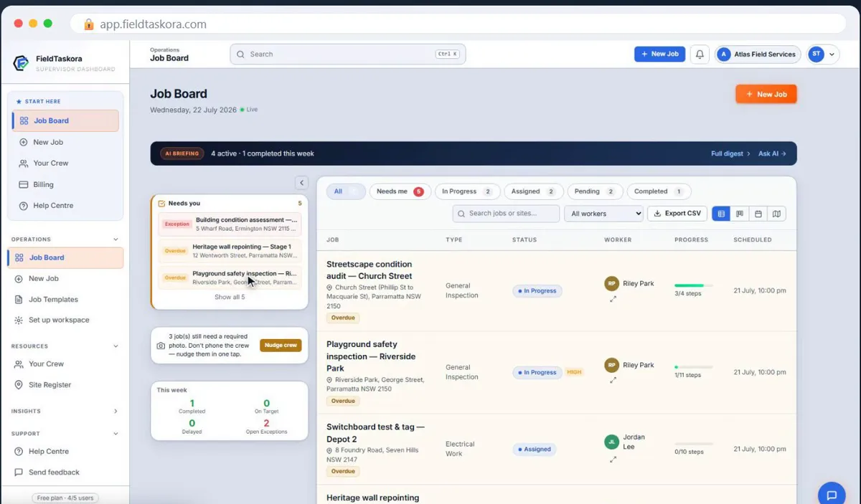Image resolution: width=861 pixels, height=504 pixels.
Task: Select the Assigned filter tab
Action: [533, 192]
